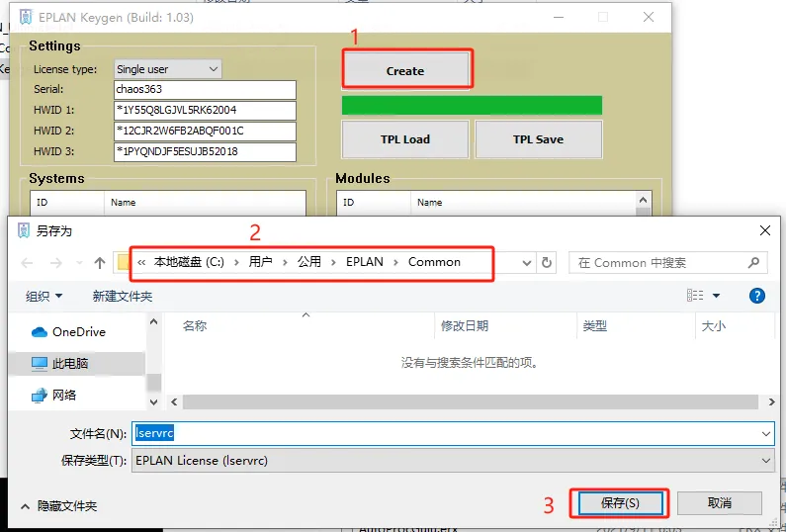Screen dimensions: 786x532
Task: Sort by 大小 column header
Action: [735, 326]
